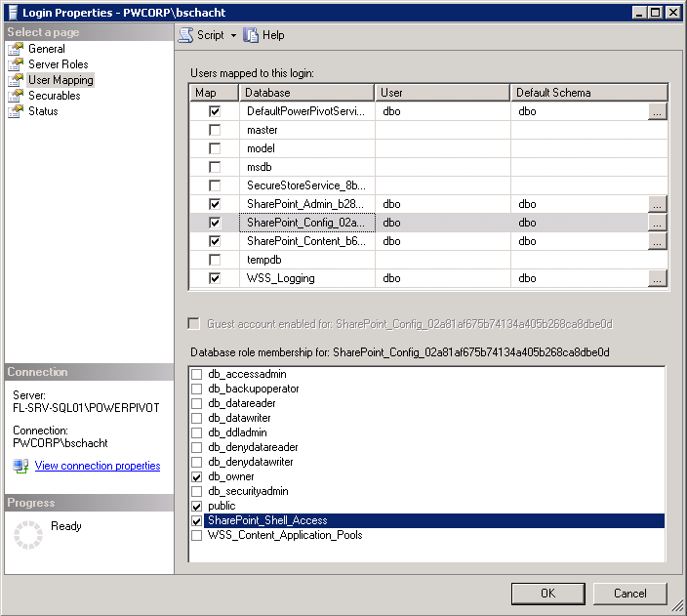Click the Server Roles page icon
The image size is (687, 616).
pos(16,64)
